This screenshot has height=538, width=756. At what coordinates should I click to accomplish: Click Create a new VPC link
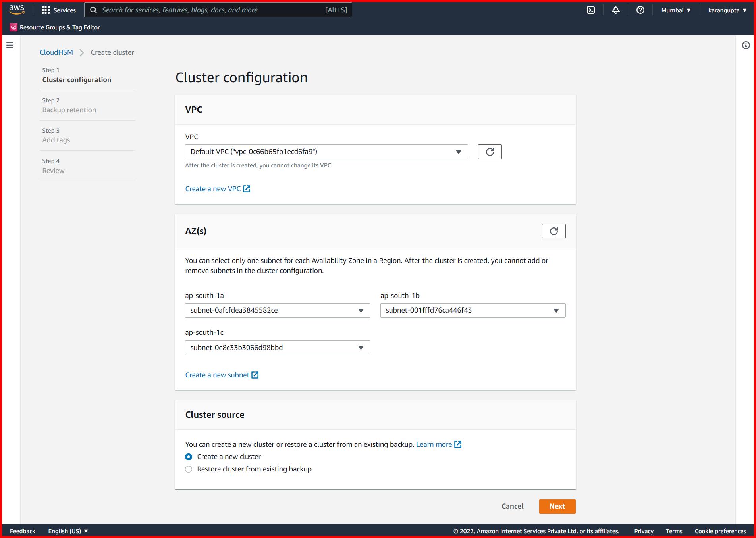click(214, 189)
